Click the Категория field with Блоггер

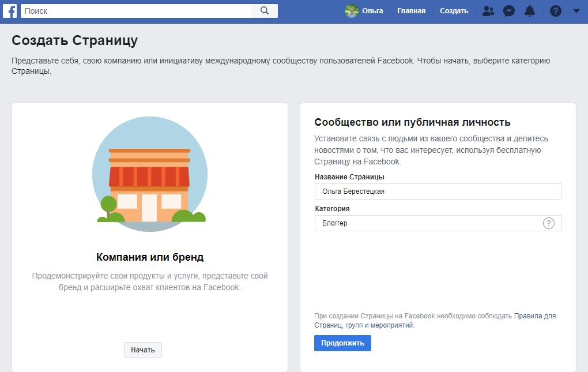438,223
